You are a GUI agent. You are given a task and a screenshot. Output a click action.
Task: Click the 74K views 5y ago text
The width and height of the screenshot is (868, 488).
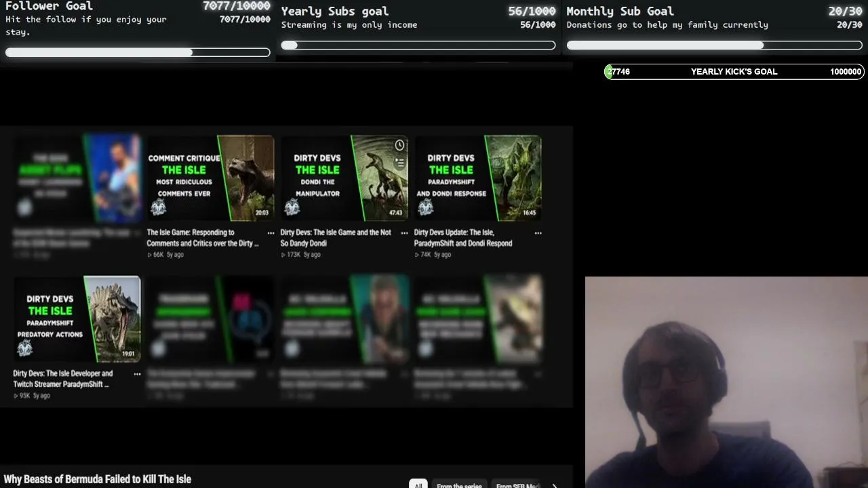click(433, 255)
